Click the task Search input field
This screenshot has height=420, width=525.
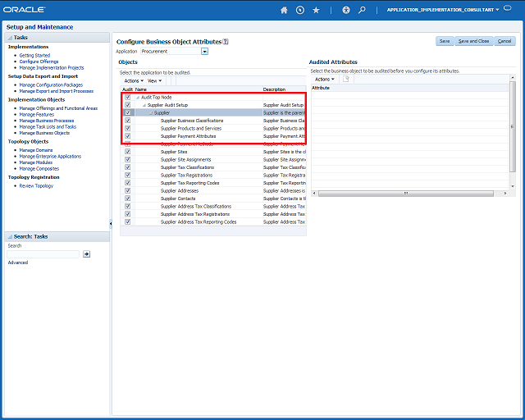coord(43,254)
